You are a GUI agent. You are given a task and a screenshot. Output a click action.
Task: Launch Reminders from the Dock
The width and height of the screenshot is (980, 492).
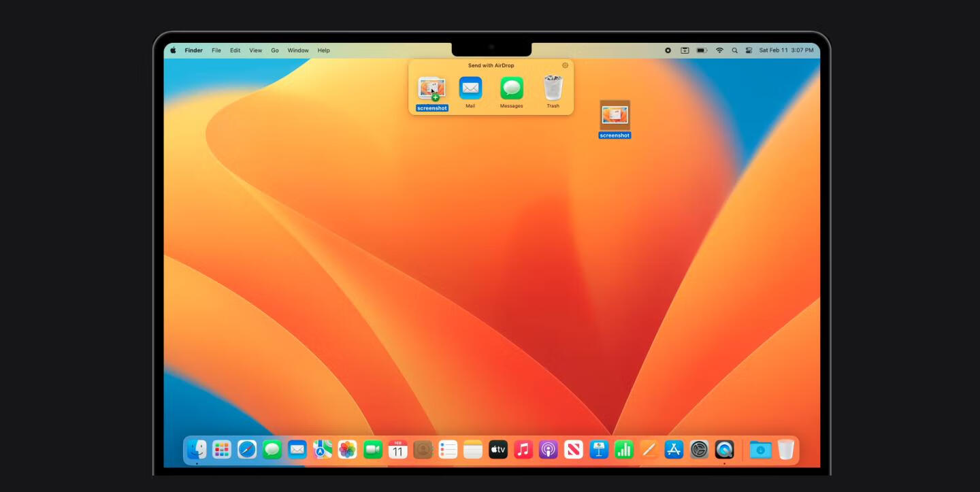pos(448,449)
